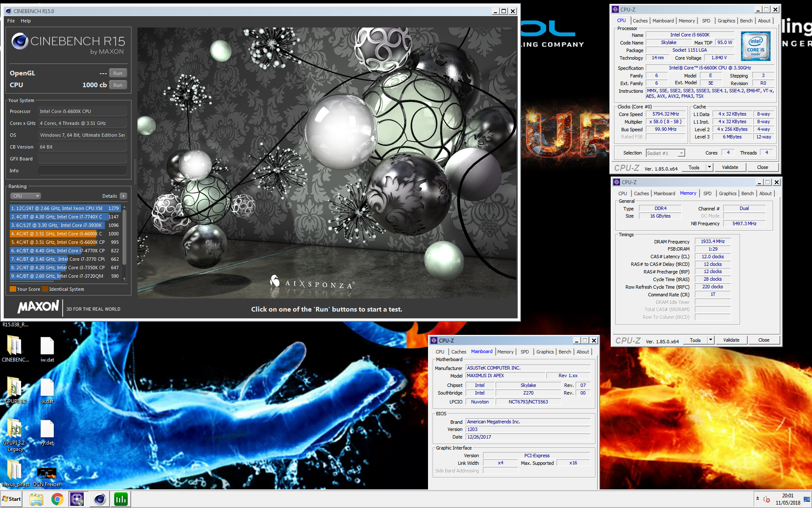Run the CPU benchmark
The image size is (812, 508).
point(118,85)
